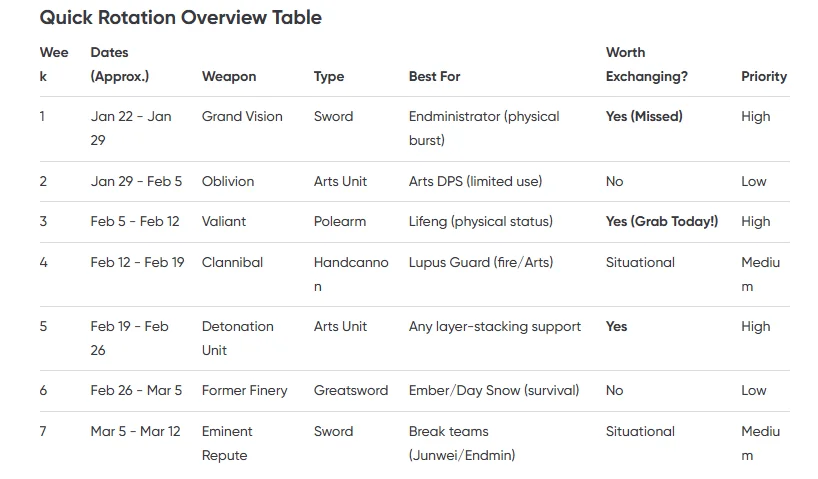Viewport: 818px width, 479px height.
Task: Click the Worth Exchanging? column header
Action: (x=647, y=64)
